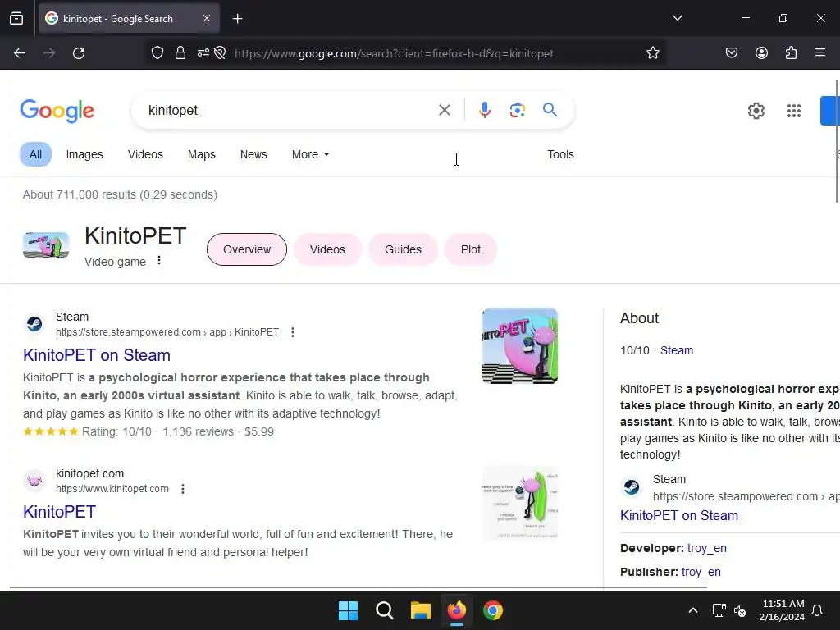The width and height of the screenshot is (840, 630).
Task: Open the site permissions icon in the address bar
Action: pos(203,53)
